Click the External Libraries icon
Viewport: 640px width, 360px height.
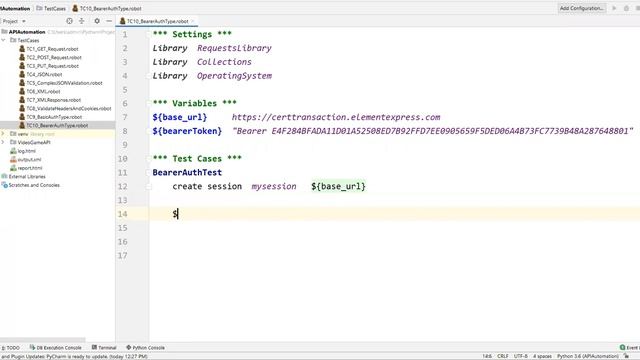point(4,176)
